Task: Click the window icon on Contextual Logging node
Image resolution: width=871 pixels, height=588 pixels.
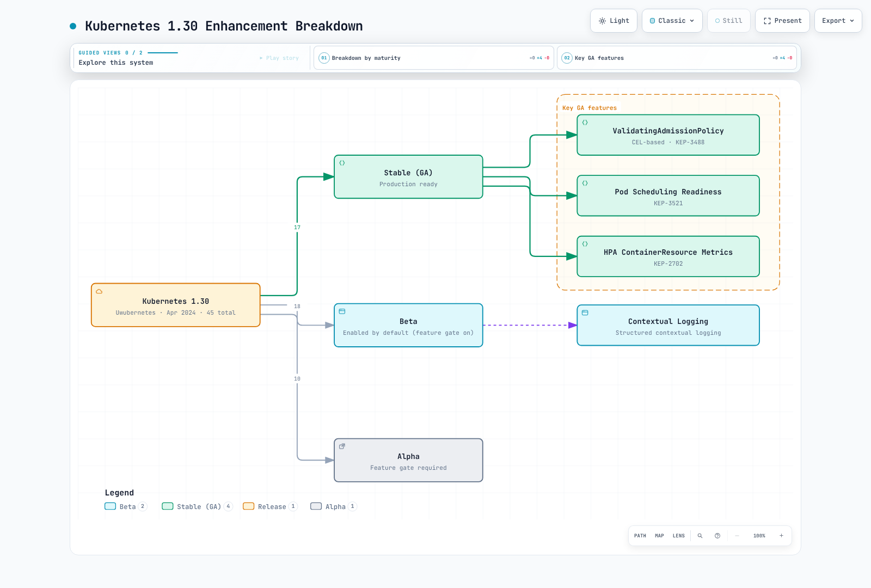Action: tap(585, 313)
